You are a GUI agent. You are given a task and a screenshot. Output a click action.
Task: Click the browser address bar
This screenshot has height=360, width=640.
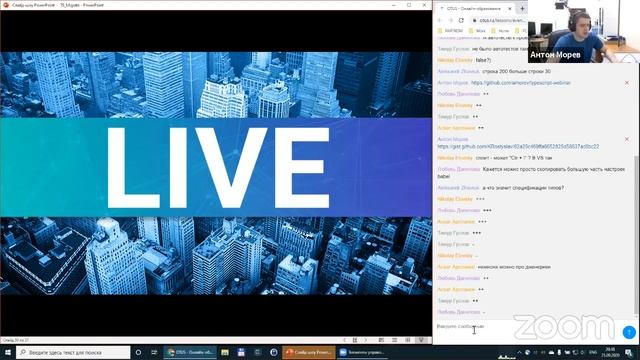click(500, 20)
